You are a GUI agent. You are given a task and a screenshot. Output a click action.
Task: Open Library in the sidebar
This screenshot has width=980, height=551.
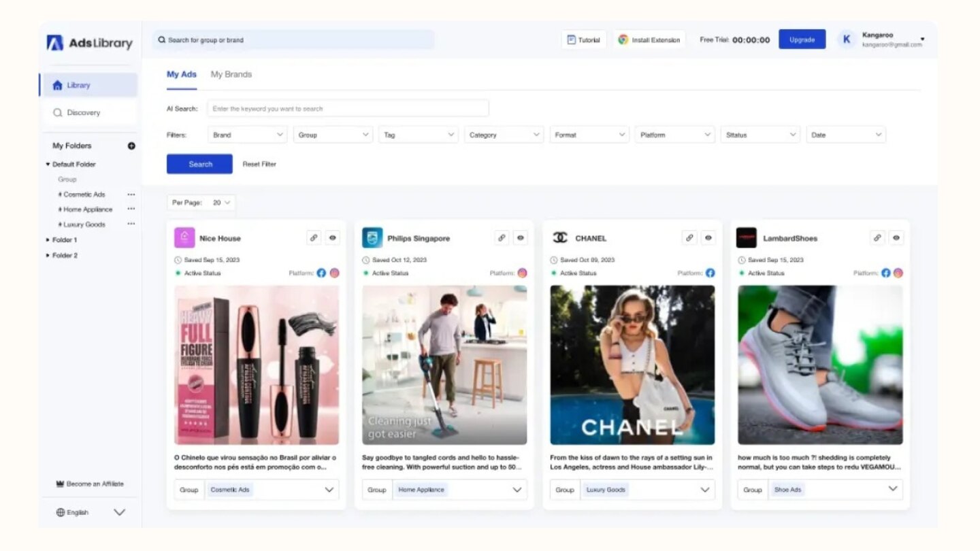[88, 85]
